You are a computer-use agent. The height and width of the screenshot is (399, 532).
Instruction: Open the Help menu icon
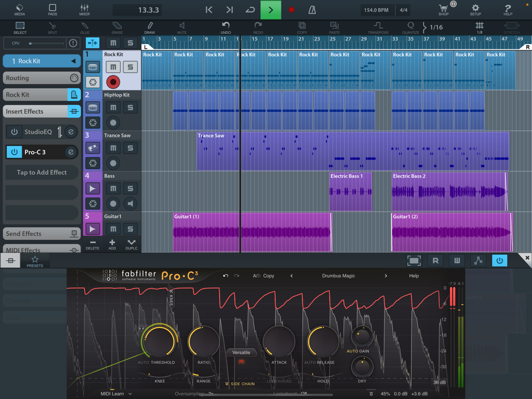pos(508,9)
